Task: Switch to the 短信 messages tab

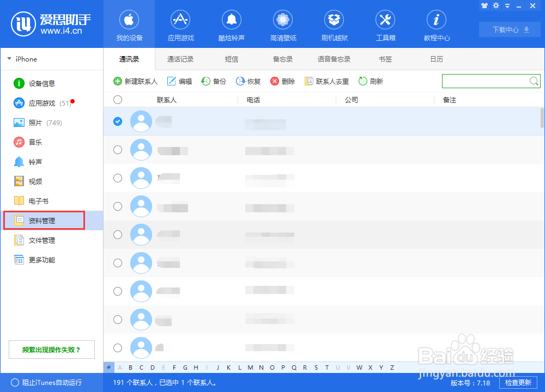Action: pos(232,59)
